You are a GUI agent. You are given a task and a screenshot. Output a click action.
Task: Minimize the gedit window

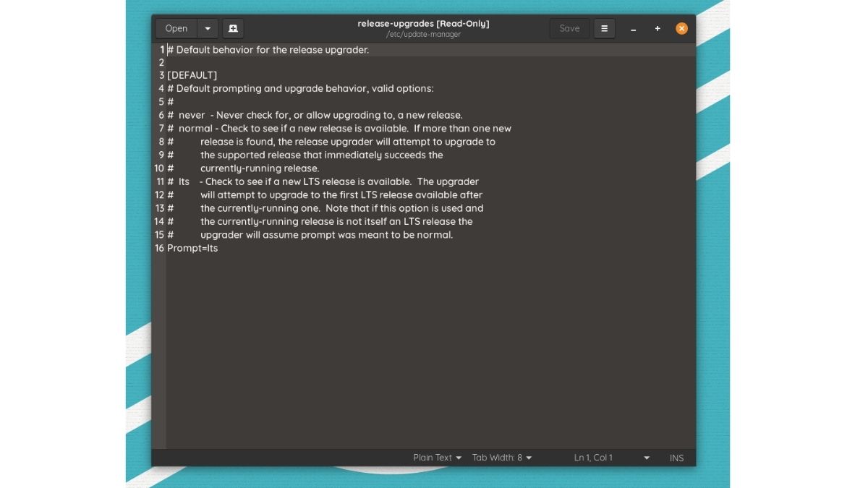(x=634, y=29)
